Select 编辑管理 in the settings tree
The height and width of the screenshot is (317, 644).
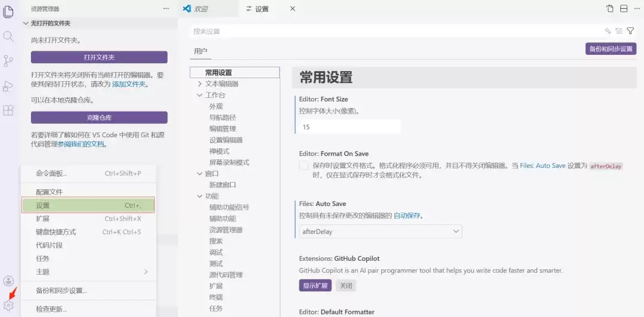[222, 129]
